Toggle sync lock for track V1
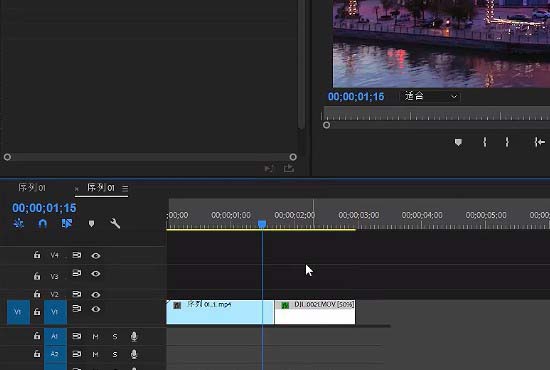Viewport: 550px width, 370px height. point(77,308)
